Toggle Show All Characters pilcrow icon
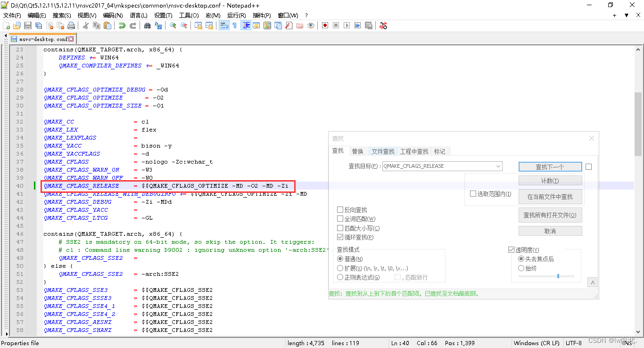This screenshot has height=348, width=644. tap(234, 25)
